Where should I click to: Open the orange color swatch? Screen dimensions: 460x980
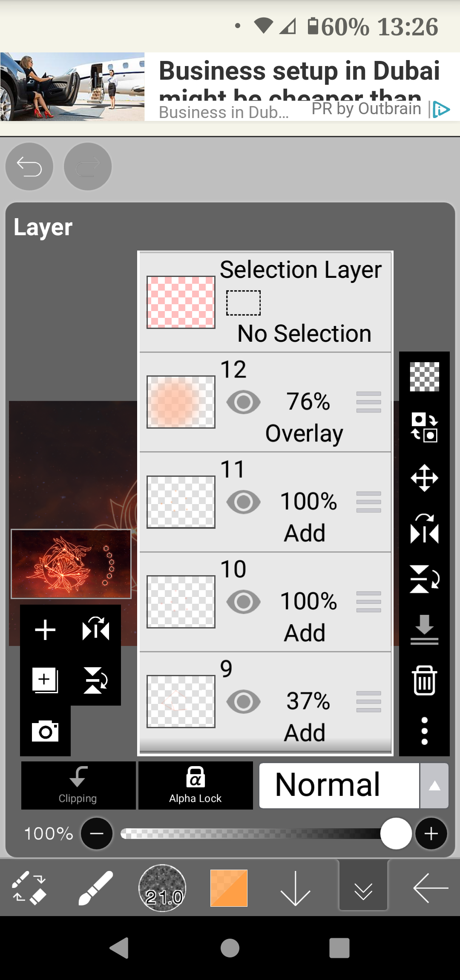(x=229, y=888)
